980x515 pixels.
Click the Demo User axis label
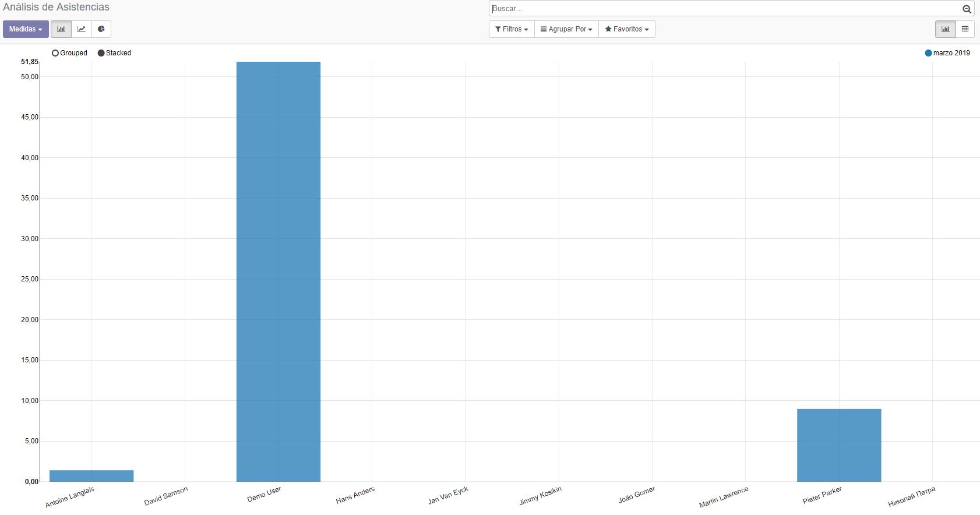coord(264,494)
